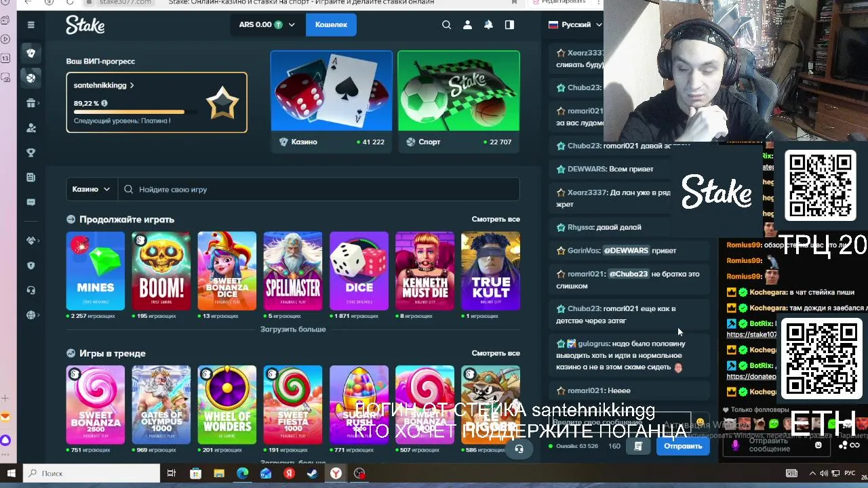Screen dimensions: 868x488
Task: Open the hamburger menu in Stake sidebar
Action: point(31,25)
